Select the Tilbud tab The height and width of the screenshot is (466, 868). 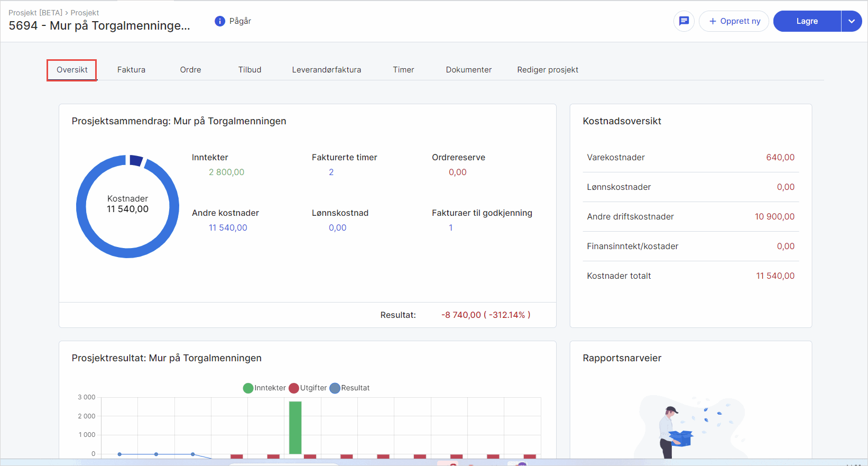[x=250, y=70]
